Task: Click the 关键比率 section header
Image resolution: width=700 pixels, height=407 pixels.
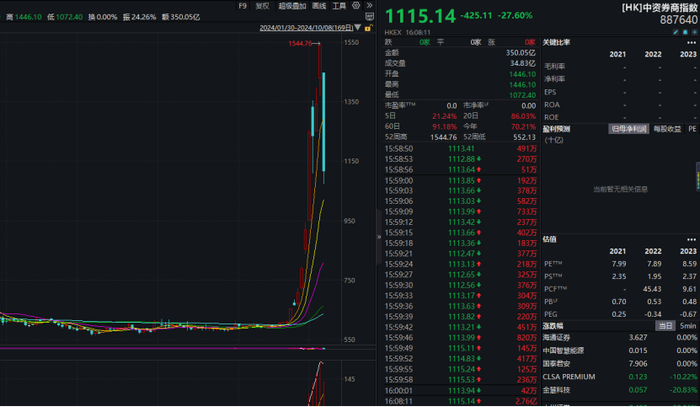Action: pos(556,42)
